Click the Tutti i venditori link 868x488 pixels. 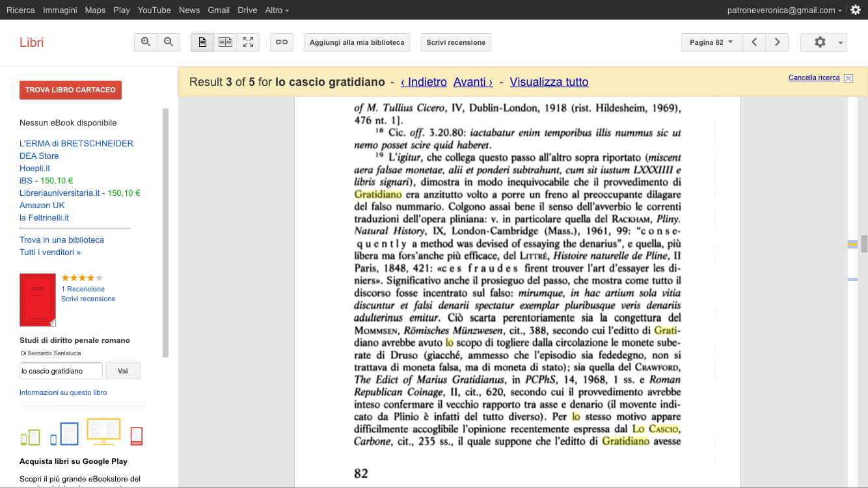tap(50, 252)
